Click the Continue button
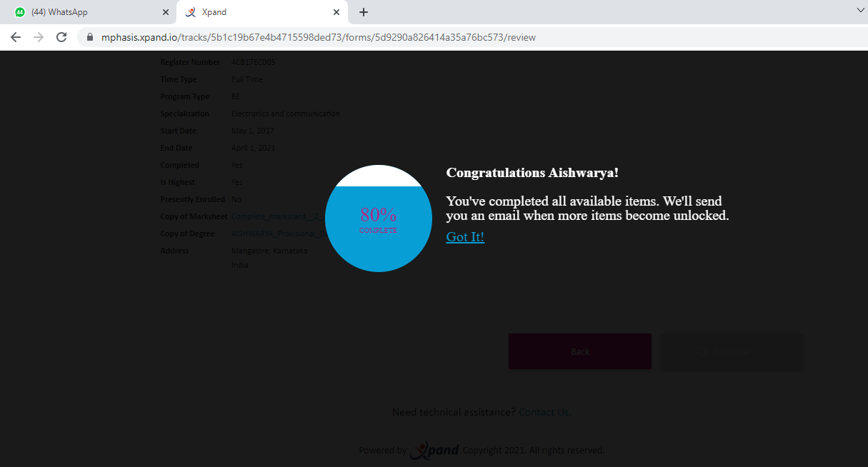The height and width of the screenshot is (467, 868). pyautogui.click(x=733, y=351)
